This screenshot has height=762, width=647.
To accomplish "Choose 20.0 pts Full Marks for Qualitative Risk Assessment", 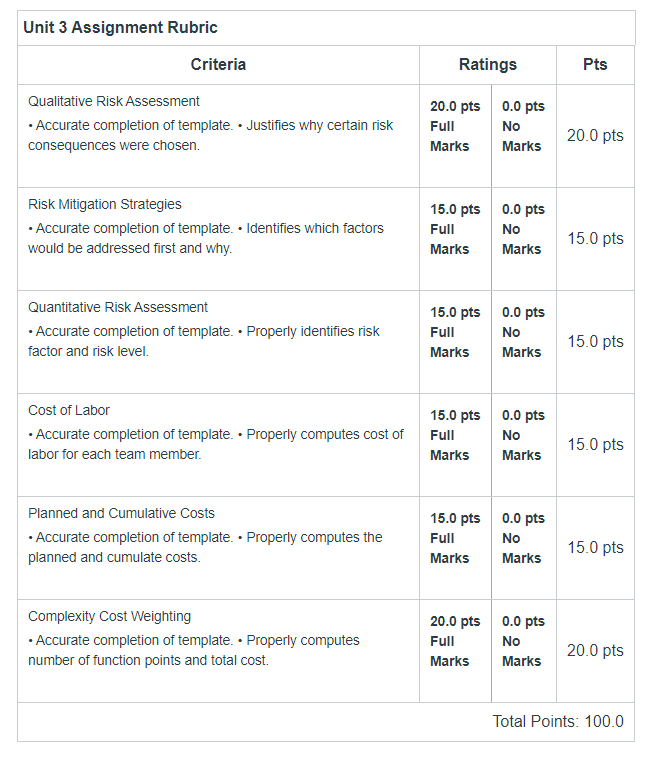I will click(455, 136).
